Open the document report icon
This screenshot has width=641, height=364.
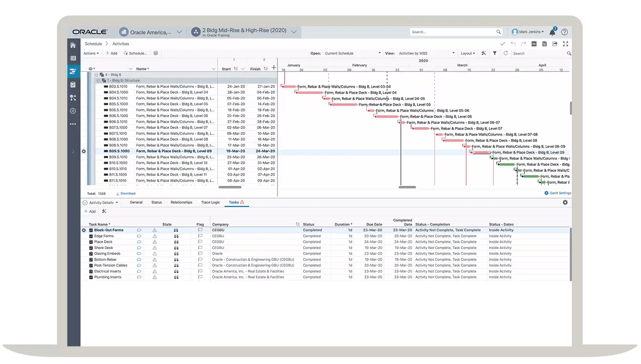tap(544, 44)
